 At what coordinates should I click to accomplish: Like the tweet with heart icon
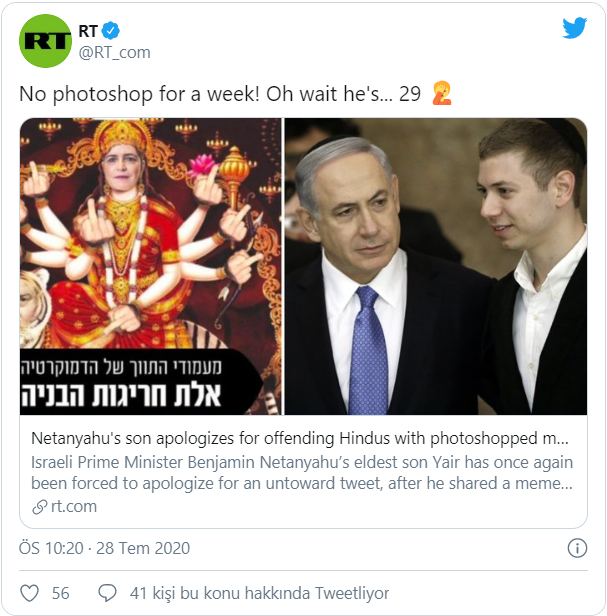[x=29, y=593]
